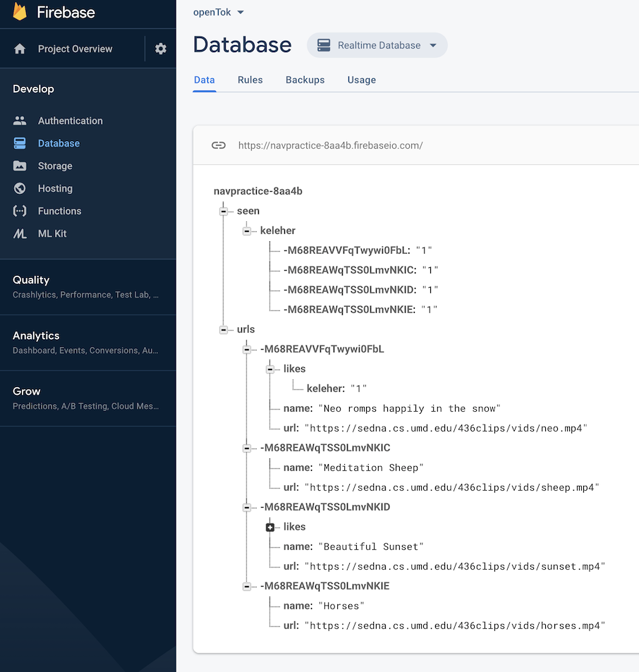
Task: Collapse the -M68REAWqTSS0LmvNKIE node under urls
Action: coord(247,586)
